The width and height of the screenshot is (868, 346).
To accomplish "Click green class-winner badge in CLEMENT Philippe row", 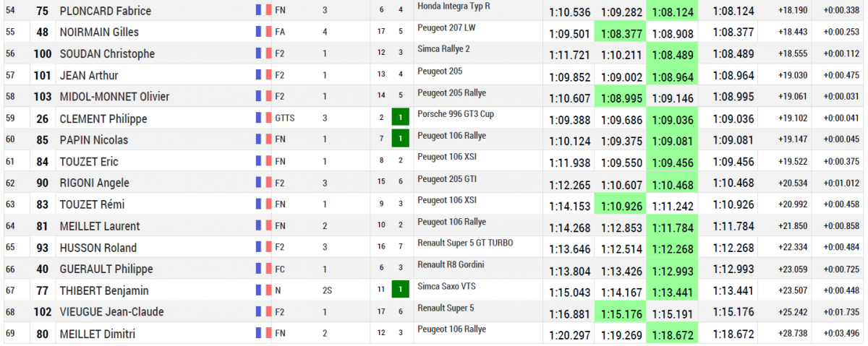I will click(401, 118).
